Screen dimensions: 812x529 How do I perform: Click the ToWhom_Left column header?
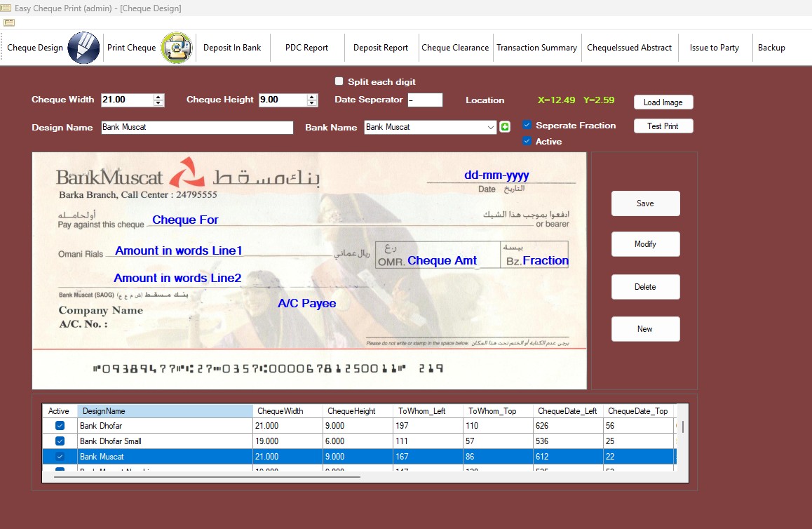pyautogui.click(x=428, y=411)
